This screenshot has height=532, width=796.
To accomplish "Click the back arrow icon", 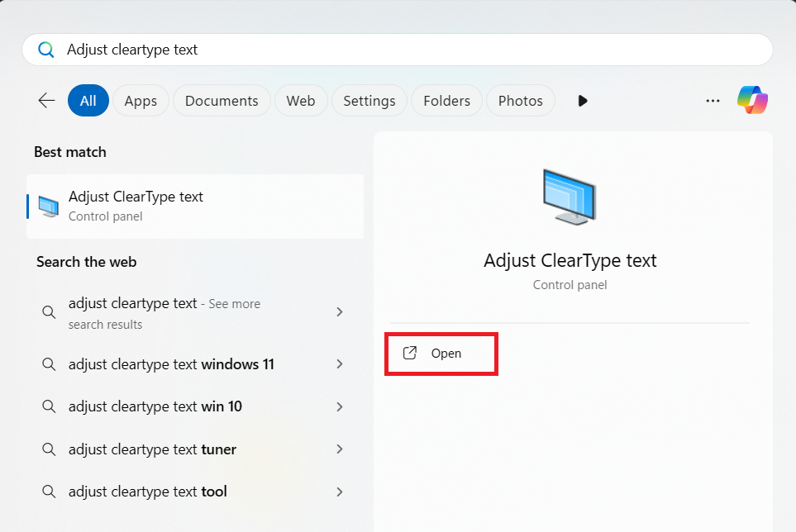I will (46, 101).
